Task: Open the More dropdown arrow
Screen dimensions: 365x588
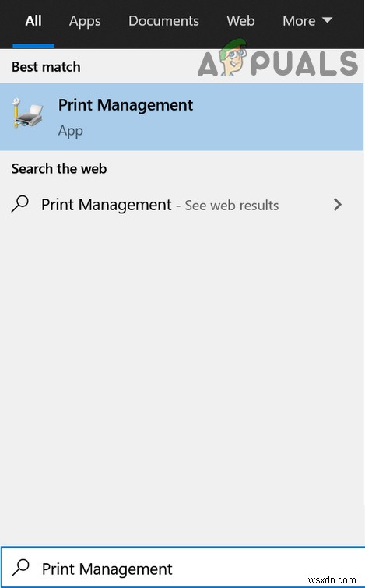Action: click(x=327, y=20)
